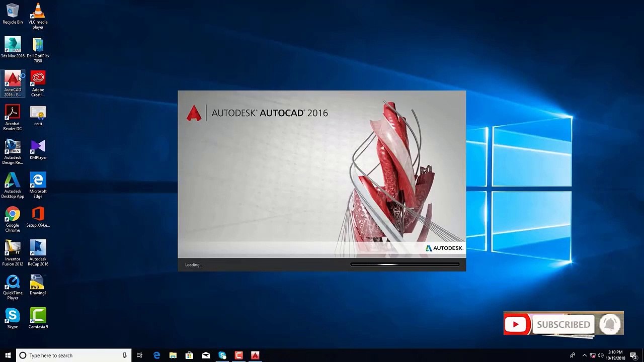The width and height of the screenshot is (644, 362).
Task: Open Microsoft Store from the taskbar
Action: coord(189,355)
